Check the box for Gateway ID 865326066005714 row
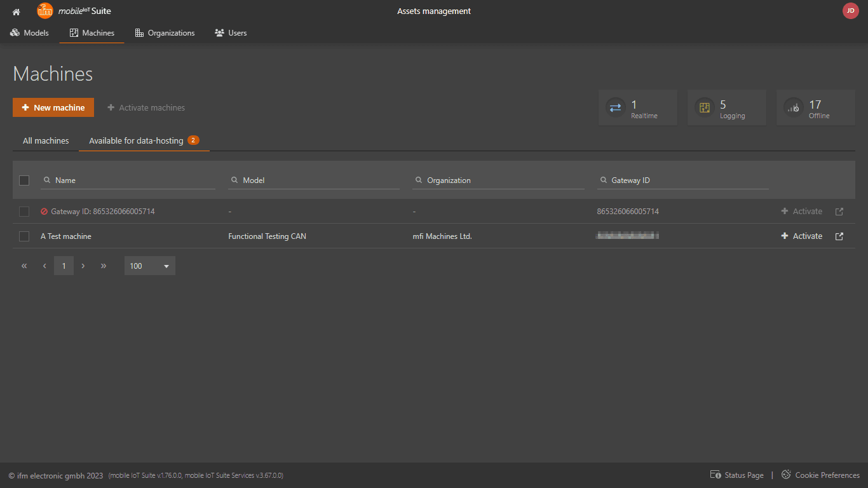The image size is (868, 488). tap(24, 212)
